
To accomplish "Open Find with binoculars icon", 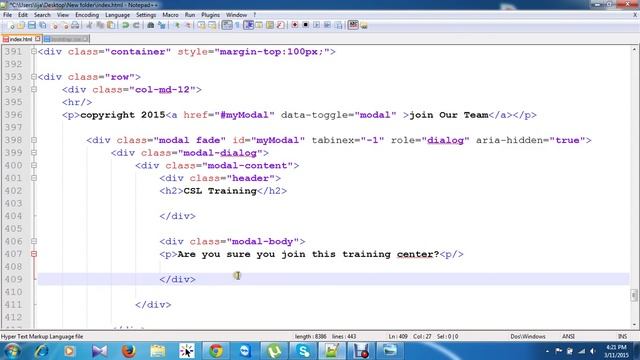I will [151, 25].
